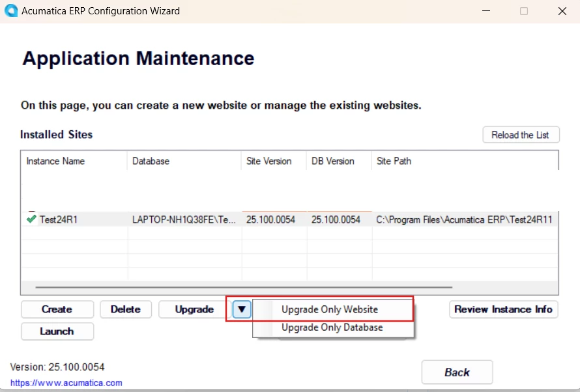Viewport: 580px width, 392px height.
Task: Sort by Instance Name column header
Action: [x=74, y=161]
